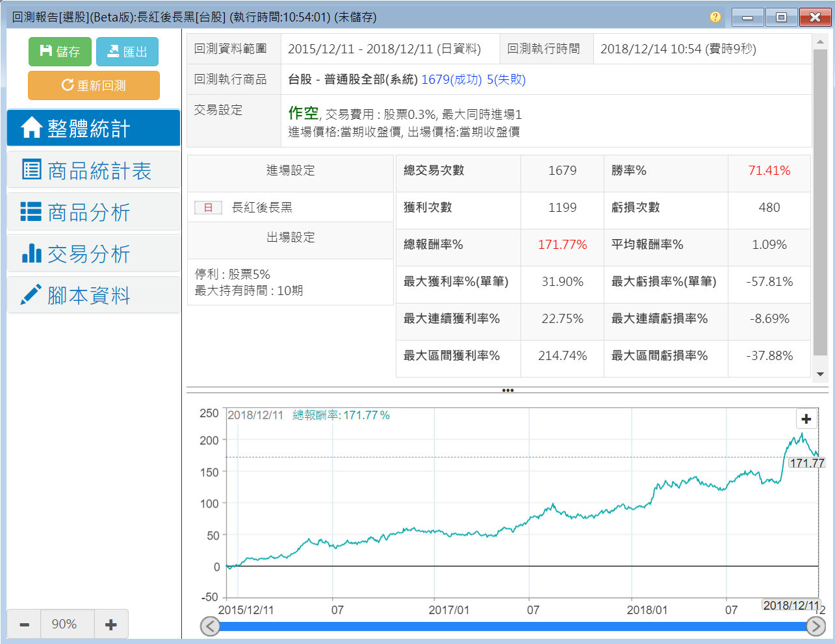
Task: Select the 交易分析 trade analysis tab
Action: [94, 253]
